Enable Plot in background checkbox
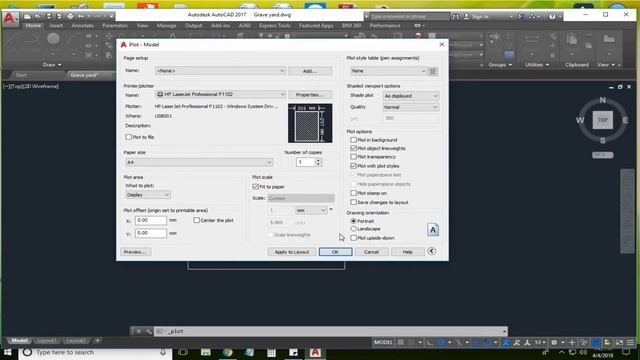This screenshot has width=640, height=360. click(x=353, y=140)
